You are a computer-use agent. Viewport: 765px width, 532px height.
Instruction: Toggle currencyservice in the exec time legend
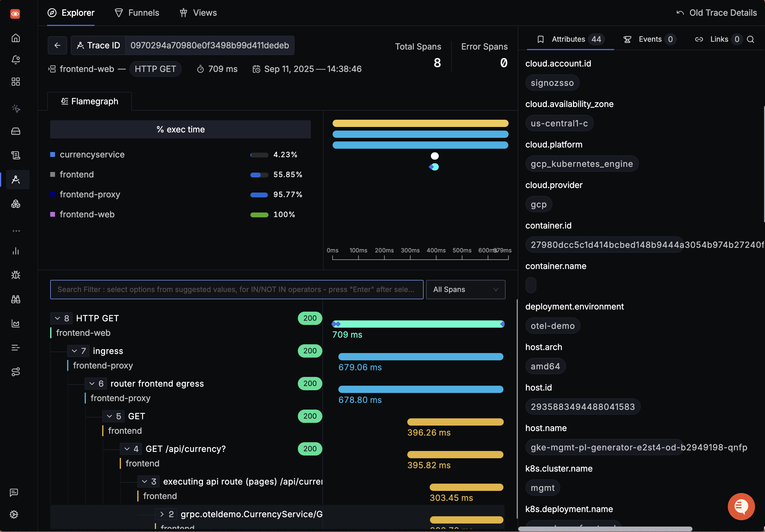(x=92, y=154)
